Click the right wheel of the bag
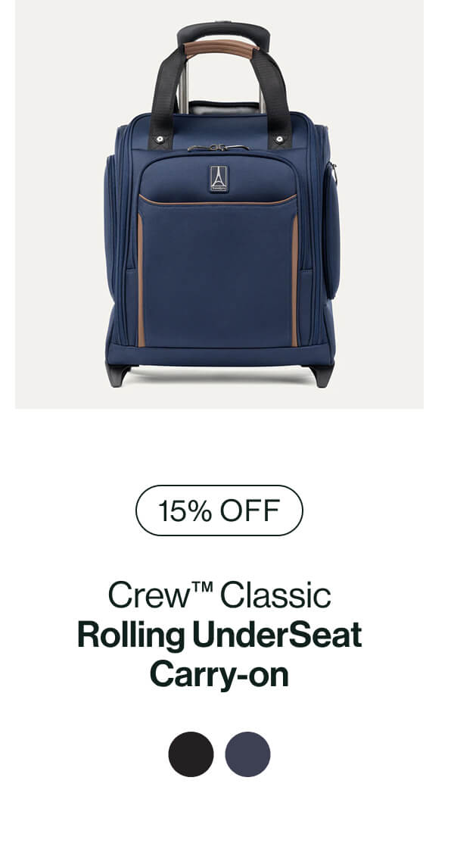The width and height of the screenshot is (454, 868). (x=321, y=376)
